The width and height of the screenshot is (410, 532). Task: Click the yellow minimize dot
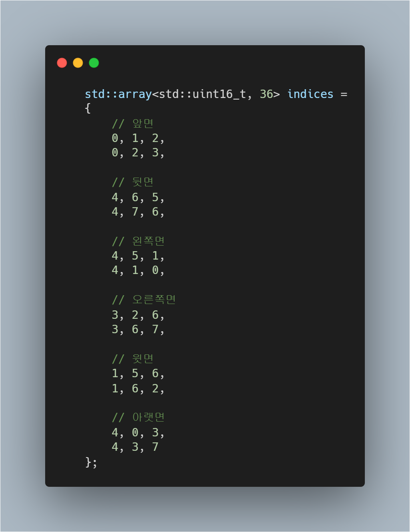pyautogui.click(x=78, y=63)
